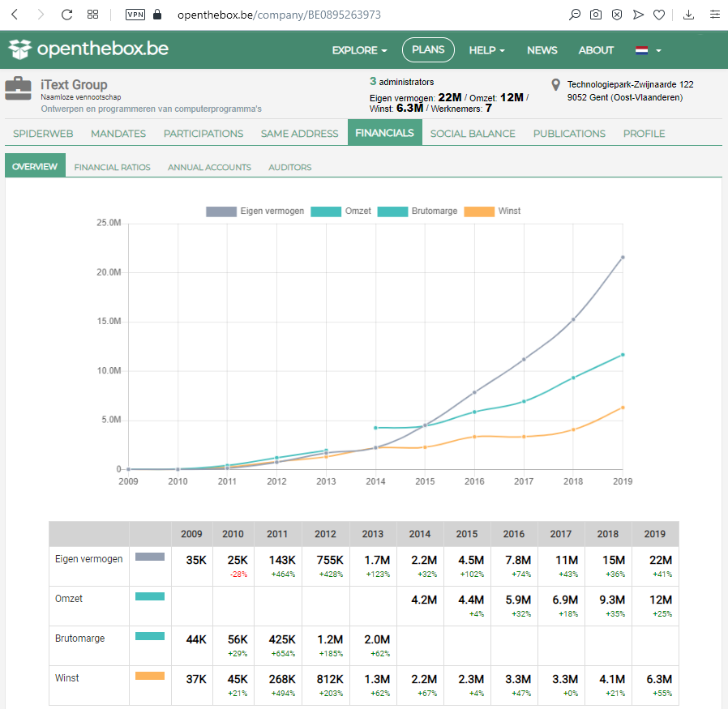Switch to the MANDATES tab
728x709 pixels.
(x=118, y=134)
